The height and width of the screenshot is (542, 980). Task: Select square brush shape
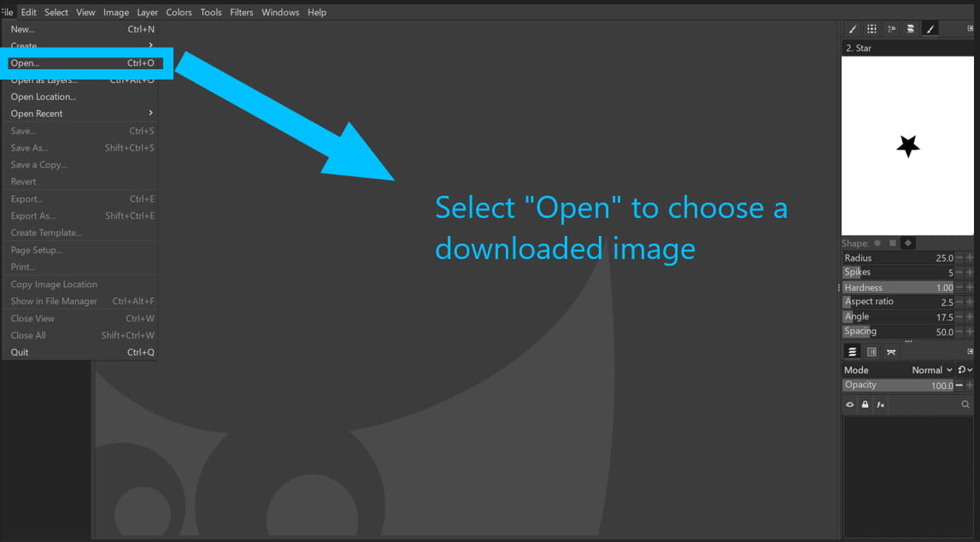pyautogui.click(x=893, y=243)
